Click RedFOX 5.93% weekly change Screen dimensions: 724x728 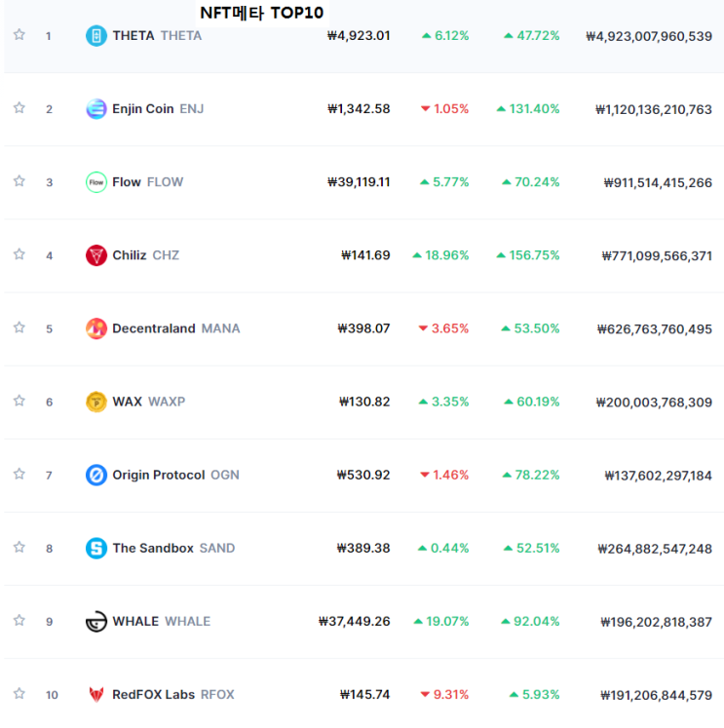534,695
